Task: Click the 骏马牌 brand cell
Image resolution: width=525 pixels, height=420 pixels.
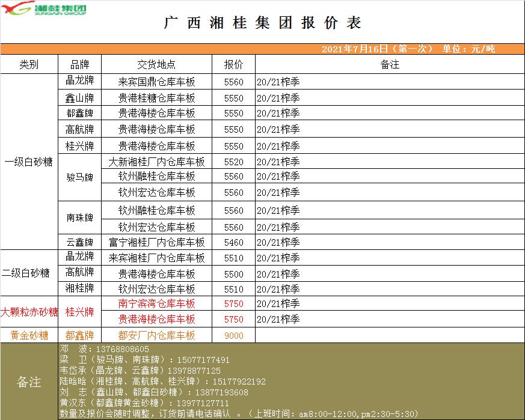Action: 79,177
